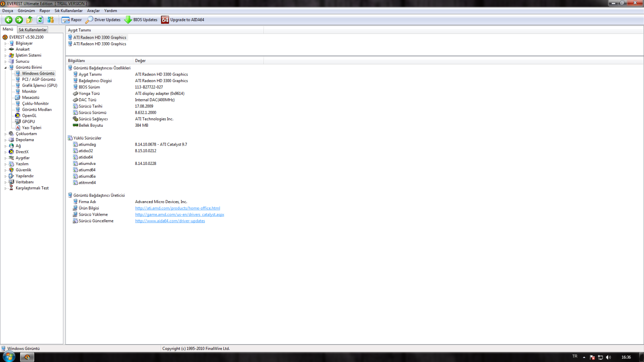Screen dimensions: 644x362
Task: Click the users icon in toolbar
Action: (x=50, y=20)
